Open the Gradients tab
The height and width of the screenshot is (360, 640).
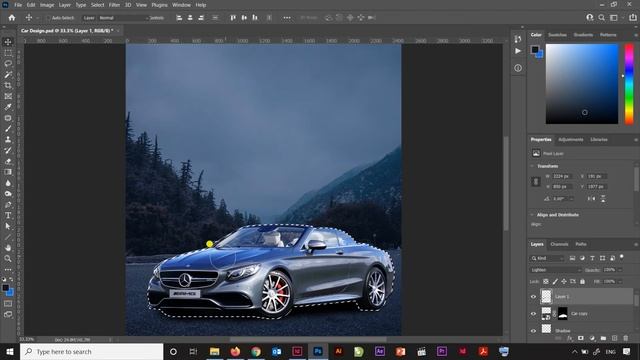tap(583, 35)
